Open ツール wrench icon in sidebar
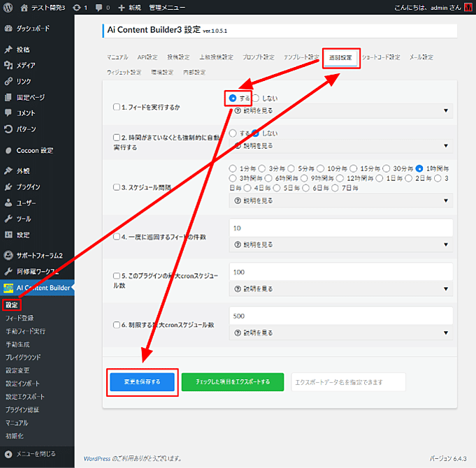The height and width of the screenshot is (468, 476). click(x=8, y=219)
